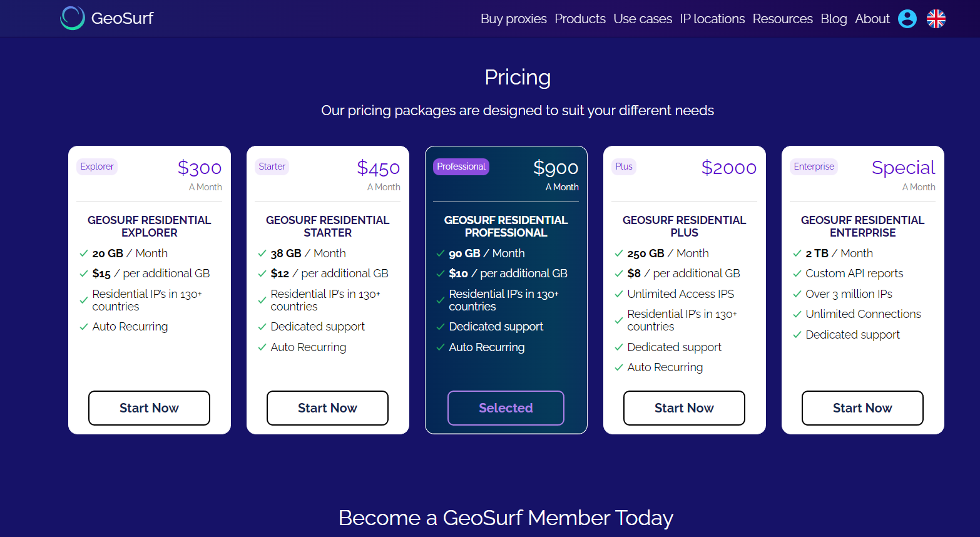Open the IP locations menu
This screenshot has height=537, width=980.
tap(712, 19)
